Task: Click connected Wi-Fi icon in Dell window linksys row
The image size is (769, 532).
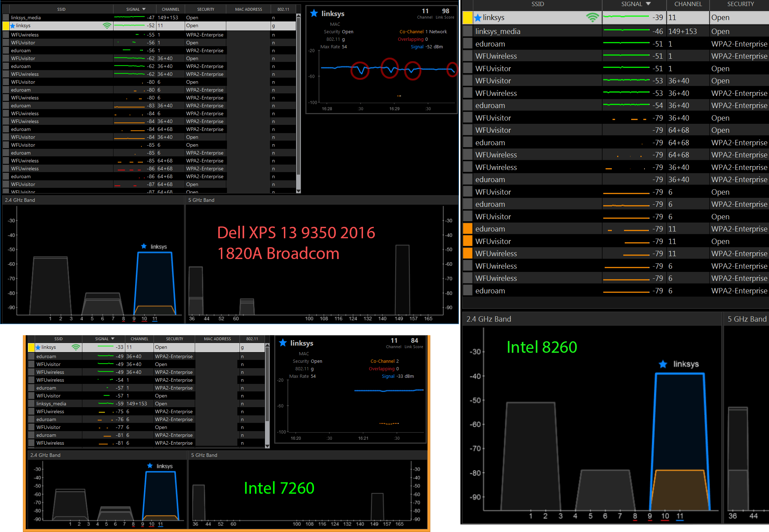Action: click(x=107, y=26)
